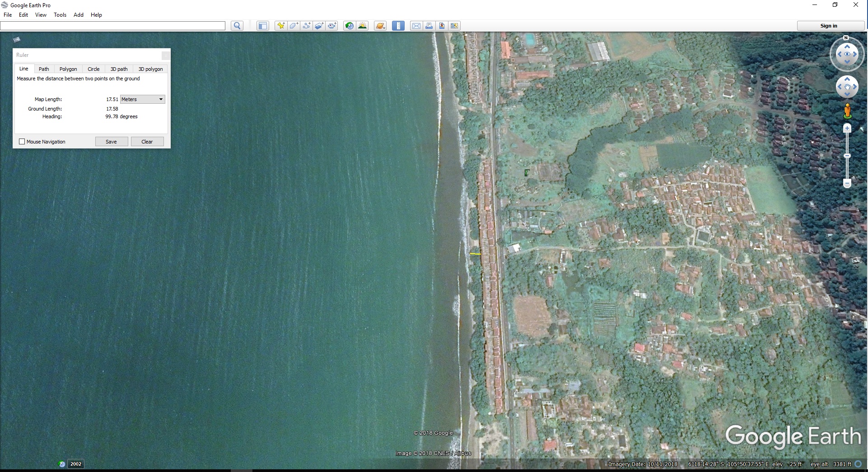Show historical imagery with clock icon
This screenshot has height=472, width=868.
tap(349, 26)
